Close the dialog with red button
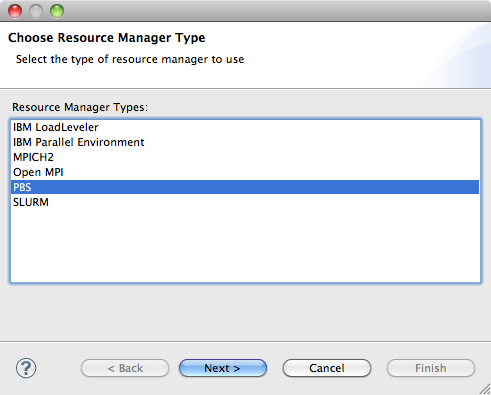The height and width of the screenshot is (395, 491). [x=15, y=11]
